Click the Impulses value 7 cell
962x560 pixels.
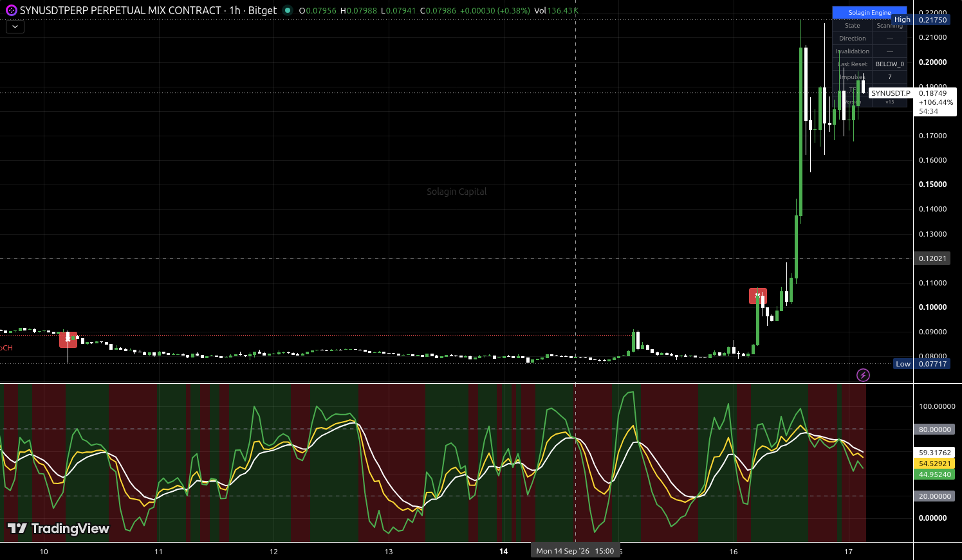889,77
